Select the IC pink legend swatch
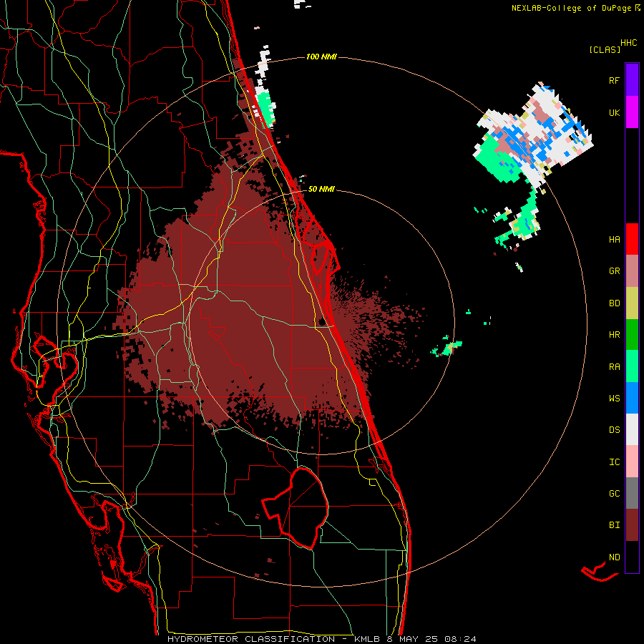 coord(632,462)
